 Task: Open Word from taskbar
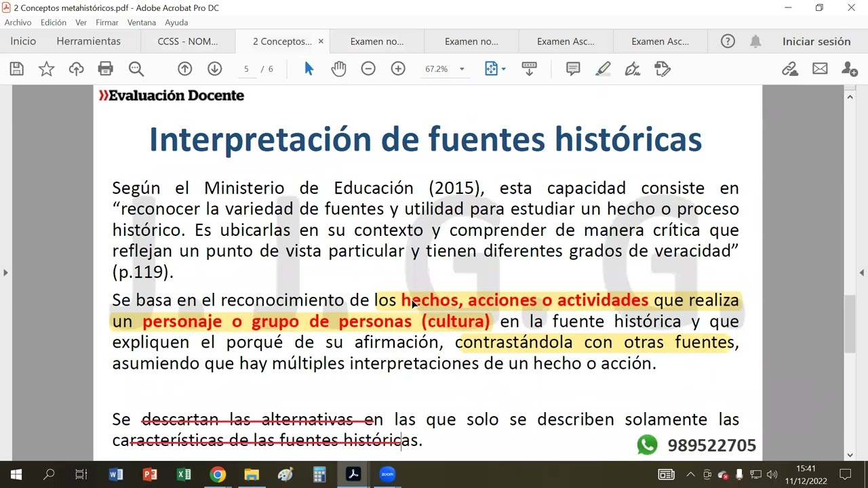point(116,474)
